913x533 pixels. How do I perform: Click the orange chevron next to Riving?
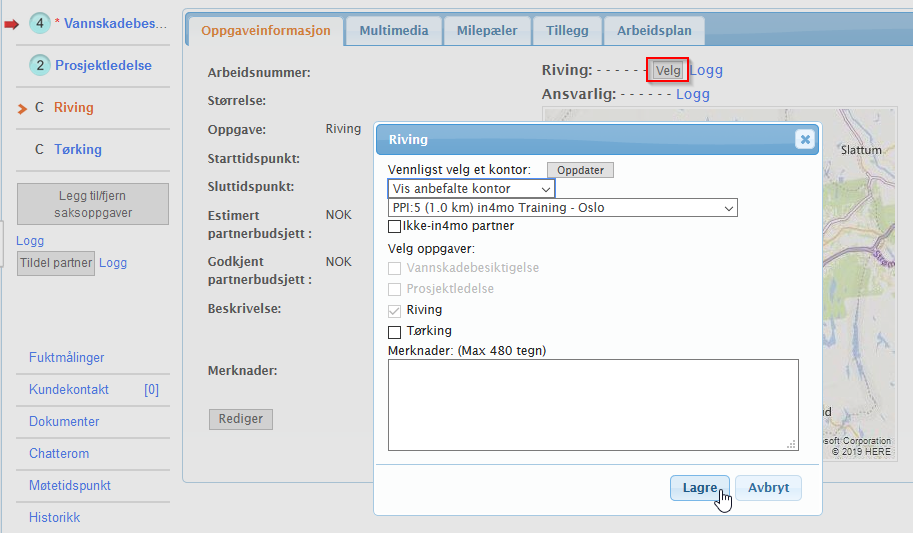pos(22,108)
